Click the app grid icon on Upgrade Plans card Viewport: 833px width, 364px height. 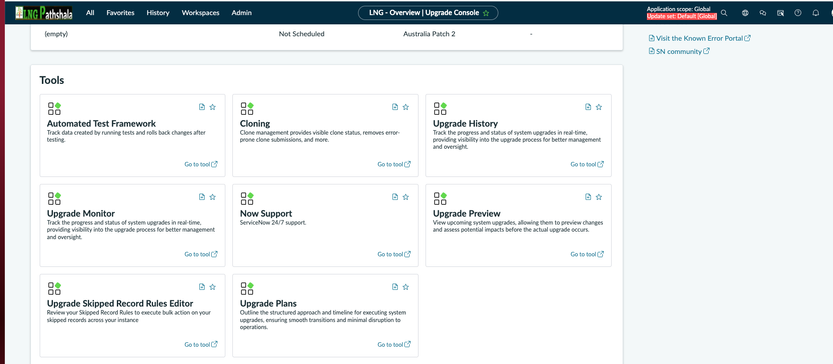247,289
